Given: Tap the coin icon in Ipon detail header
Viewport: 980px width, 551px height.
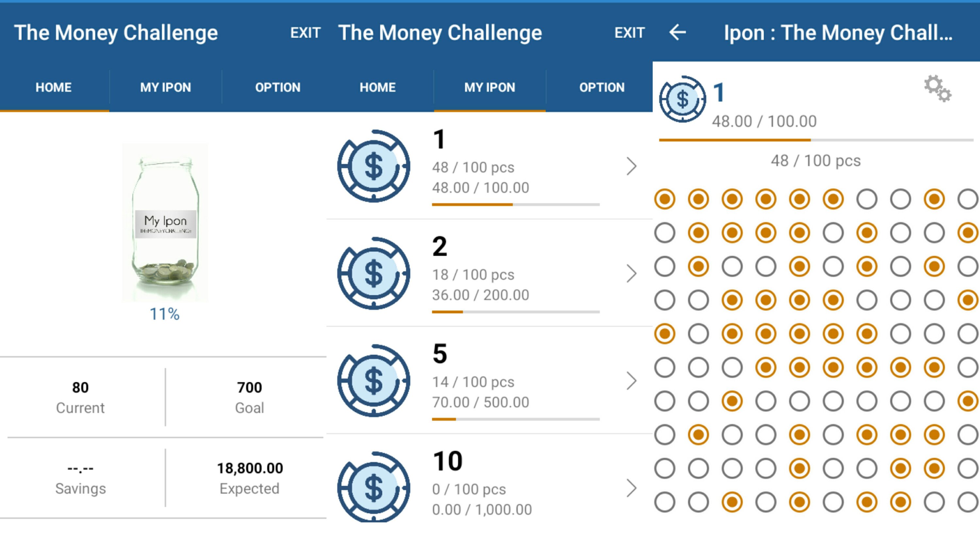Looking at the screenshot, I should point(682,99).
